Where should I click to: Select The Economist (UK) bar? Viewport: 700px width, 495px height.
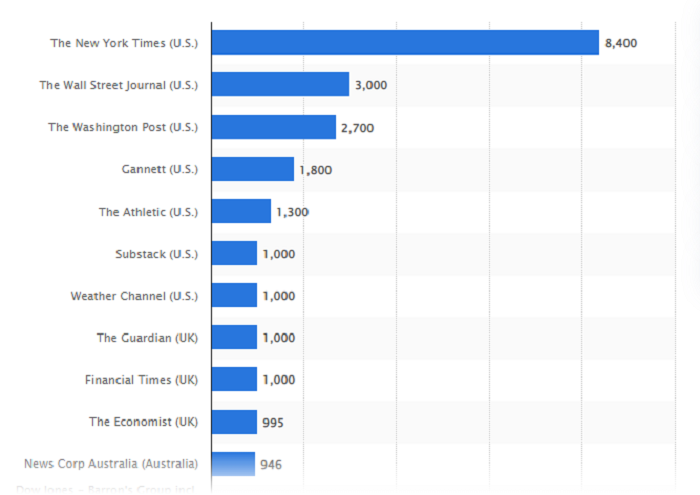click(x=234, y=421)
